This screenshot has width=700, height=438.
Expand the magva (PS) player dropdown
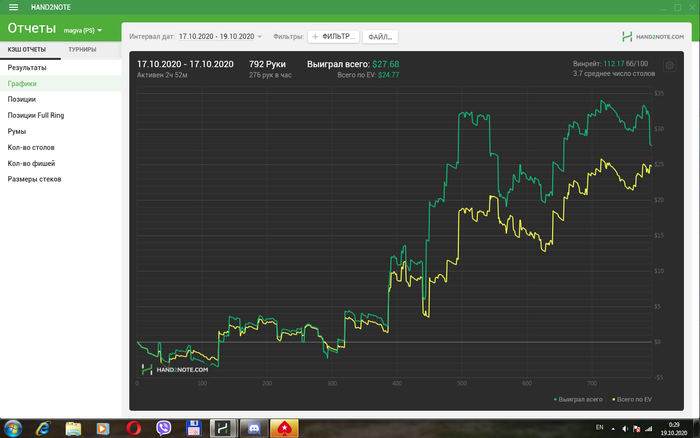click(83, 30)
